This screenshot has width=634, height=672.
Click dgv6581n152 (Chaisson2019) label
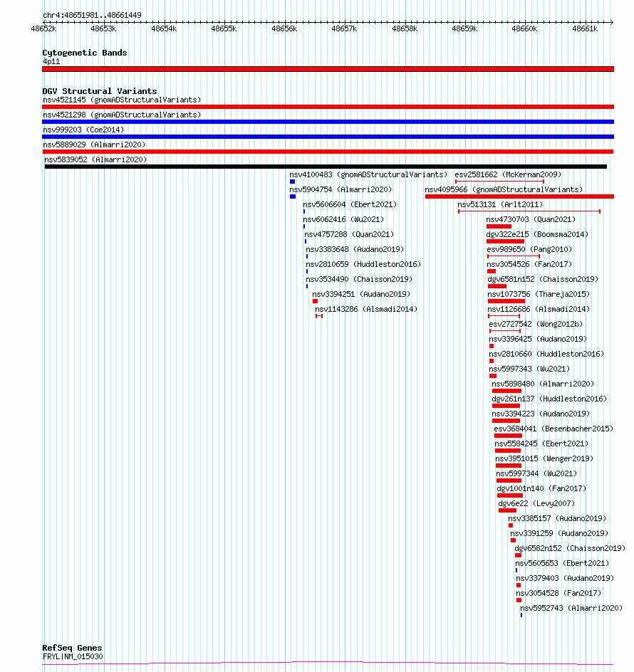[543, 280]
